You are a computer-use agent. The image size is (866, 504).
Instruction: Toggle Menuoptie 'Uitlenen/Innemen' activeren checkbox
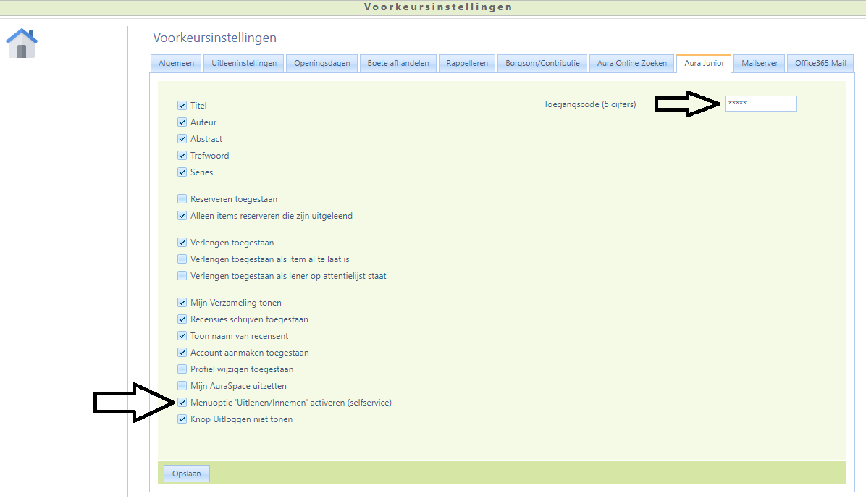(x=182, y=403)
